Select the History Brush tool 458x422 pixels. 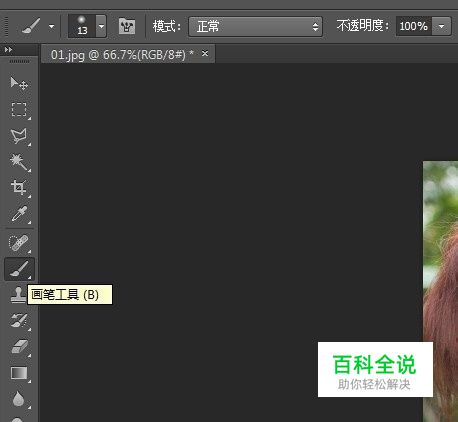pyautogui.click(x=19, y=321)
